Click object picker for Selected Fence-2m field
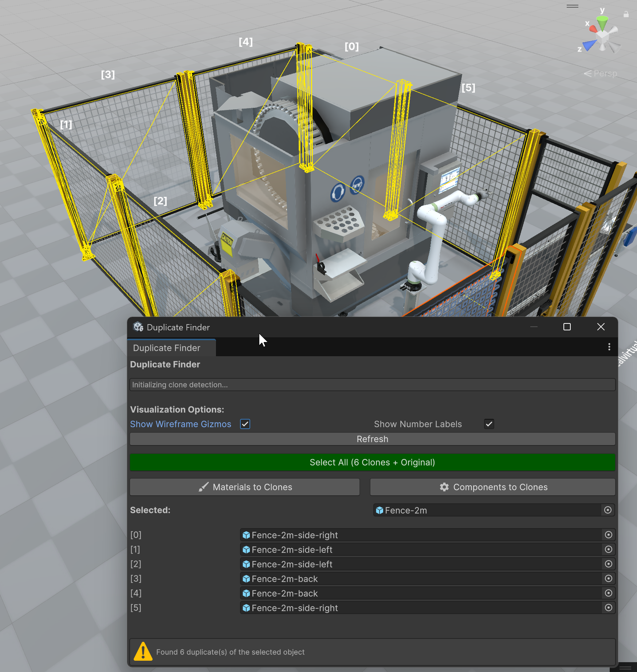 pos(607,510)
